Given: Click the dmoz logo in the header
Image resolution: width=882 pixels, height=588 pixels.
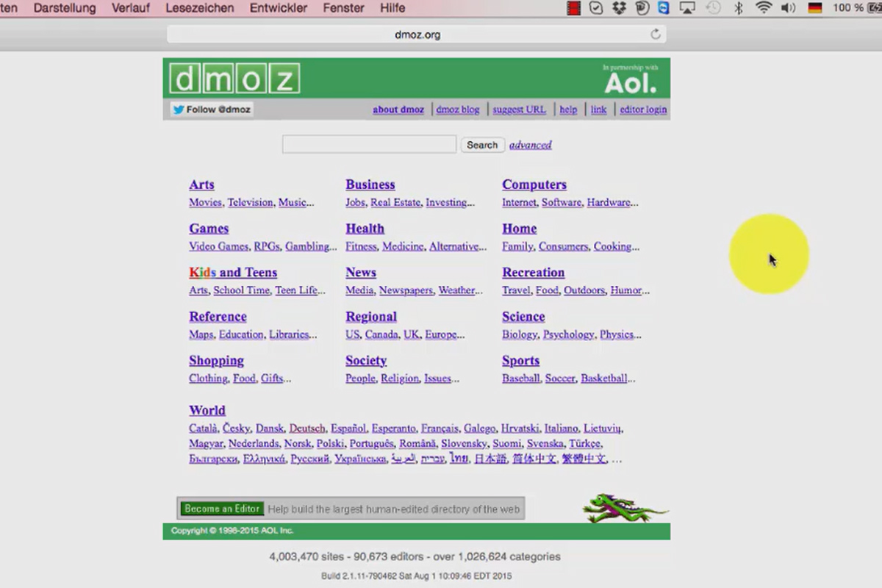Looking at the screenshot, I should 234,79.
